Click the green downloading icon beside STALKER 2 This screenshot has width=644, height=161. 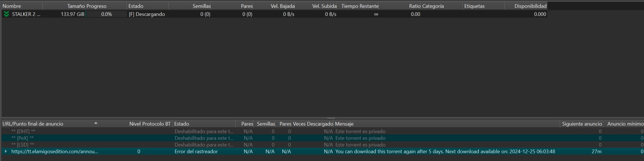[6, 14]
